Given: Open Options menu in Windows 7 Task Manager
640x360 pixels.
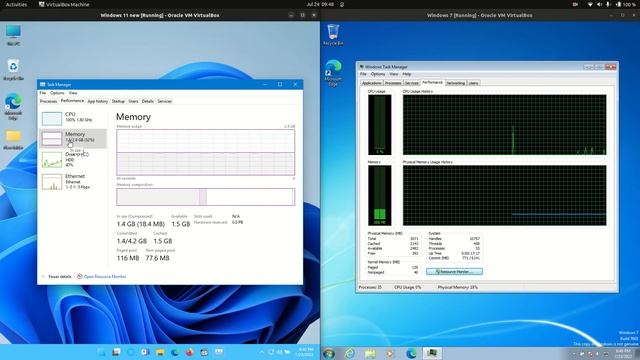Looking at the screenshot, I should point(378,74).
